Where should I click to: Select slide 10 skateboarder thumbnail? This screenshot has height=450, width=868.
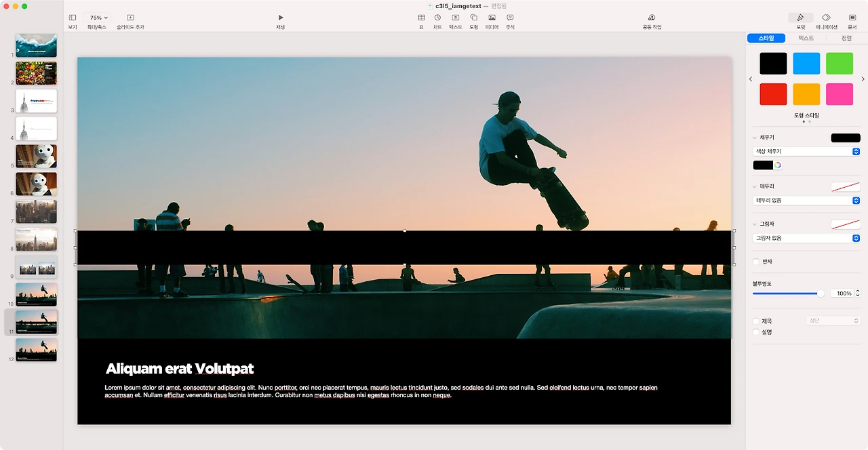(36, 295)
